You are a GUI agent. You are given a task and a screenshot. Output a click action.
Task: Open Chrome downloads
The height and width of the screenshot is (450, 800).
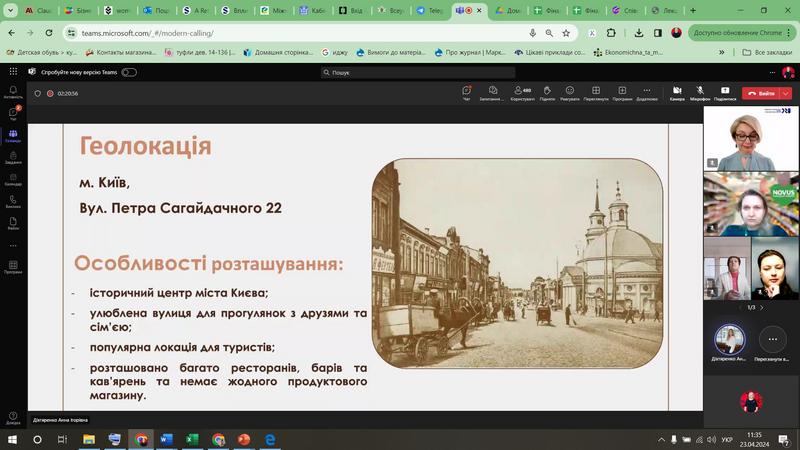click(638, 33)
